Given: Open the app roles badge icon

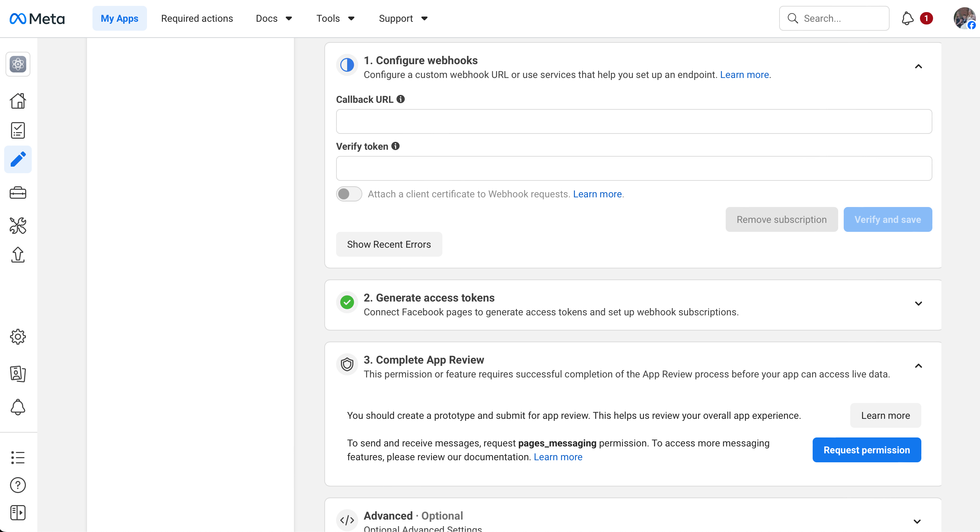Looking at the screenshot, I should click(18, 374).
